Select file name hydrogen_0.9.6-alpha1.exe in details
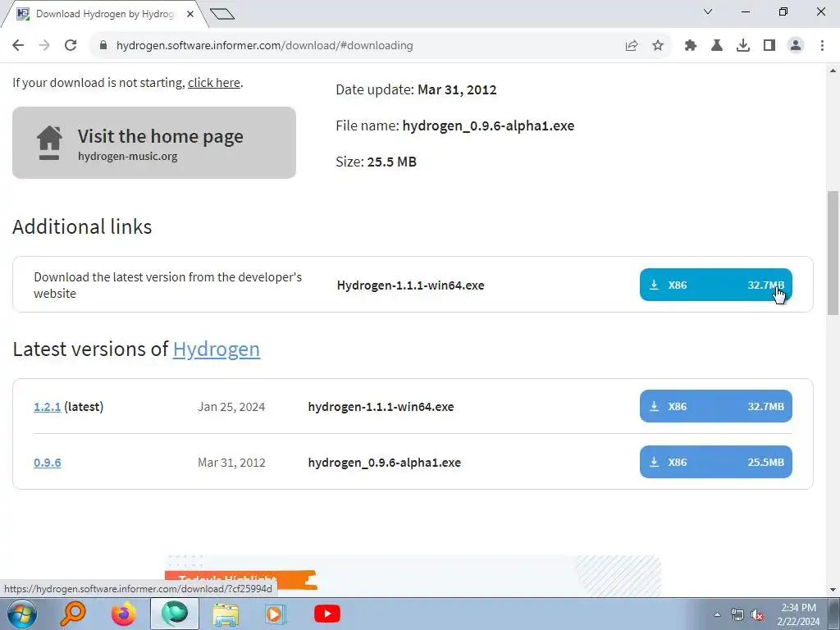 click(x=488, y=126)
